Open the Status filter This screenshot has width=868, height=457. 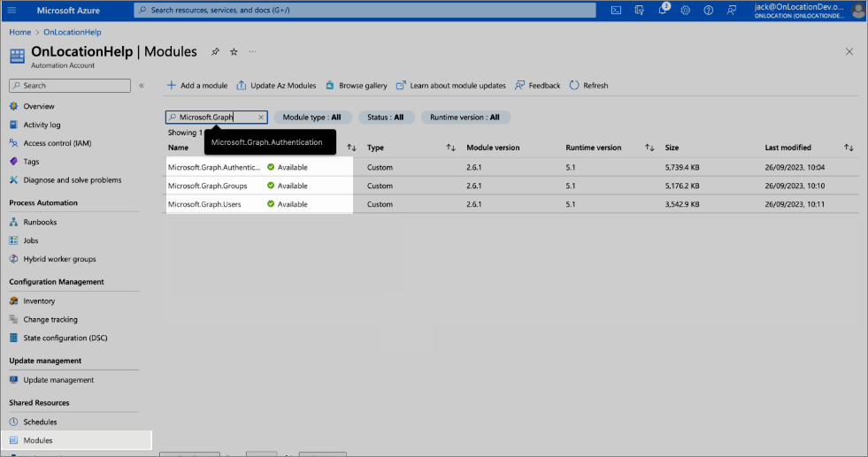coord(386,117)
